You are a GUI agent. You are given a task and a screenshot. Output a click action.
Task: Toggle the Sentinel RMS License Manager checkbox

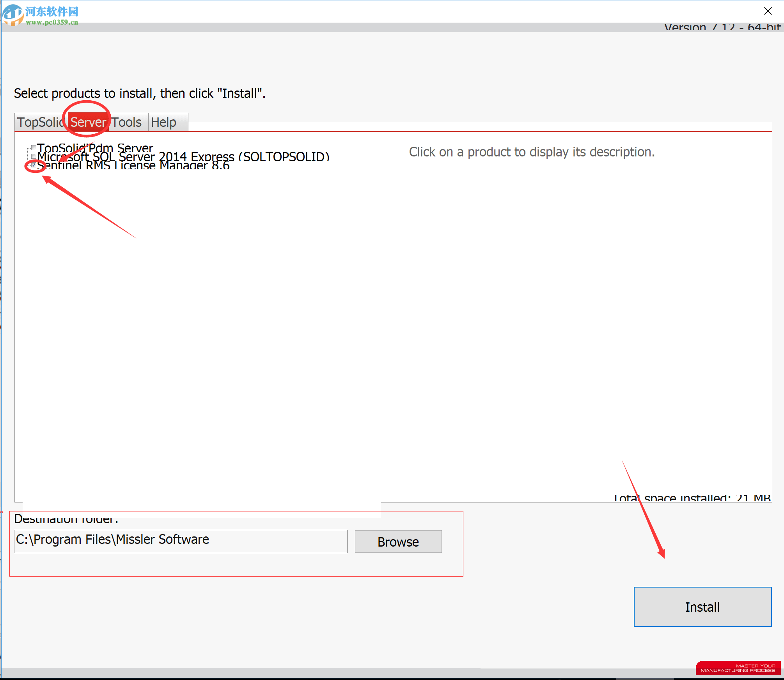coord(34,165)
